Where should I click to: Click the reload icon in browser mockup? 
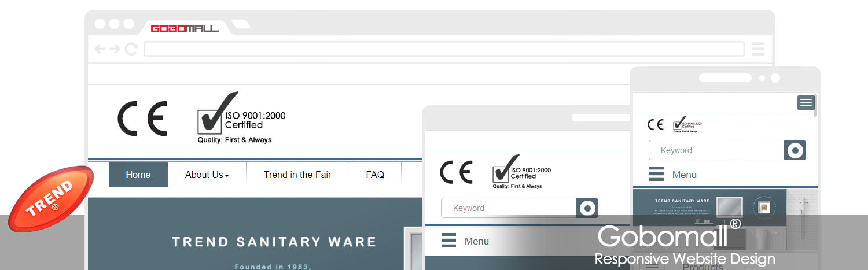(131, 49)
